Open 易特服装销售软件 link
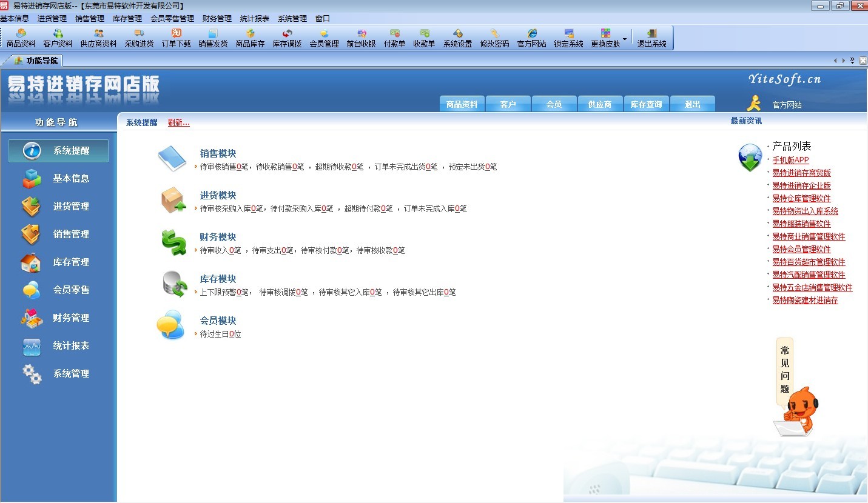Image resolution: width=868 pixels, height=503 pixels. (801, 224)
